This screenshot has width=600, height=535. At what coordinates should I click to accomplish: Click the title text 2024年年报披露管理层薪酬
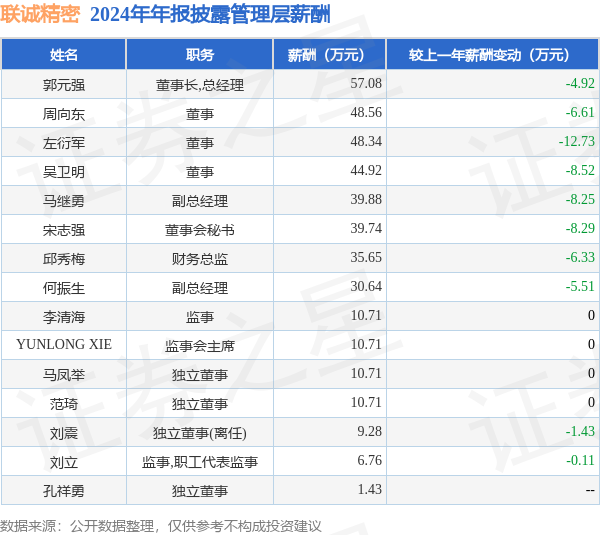point(210,15)
